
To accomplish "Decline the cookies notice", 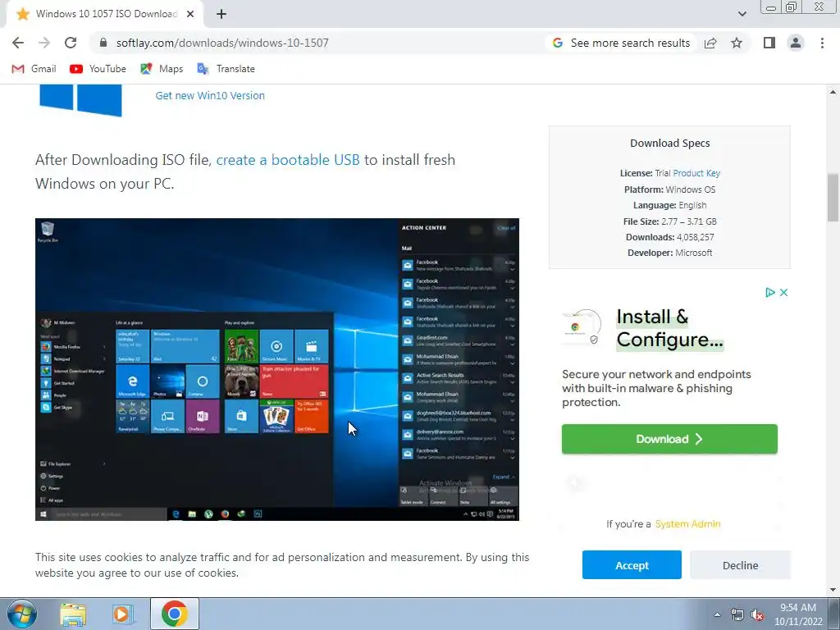I will click(740, 564).
